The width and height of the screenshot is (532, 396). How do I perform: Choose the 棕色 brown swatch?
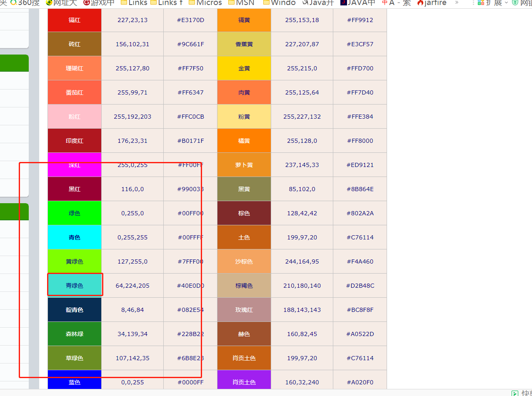pyautogui.click(x=244, y=213)
